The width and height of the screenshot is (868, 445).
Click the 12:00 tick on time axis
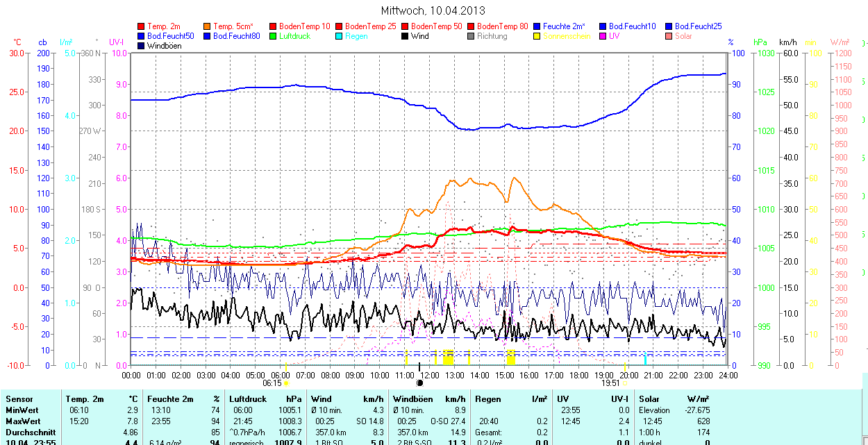[x=429, y=375]
